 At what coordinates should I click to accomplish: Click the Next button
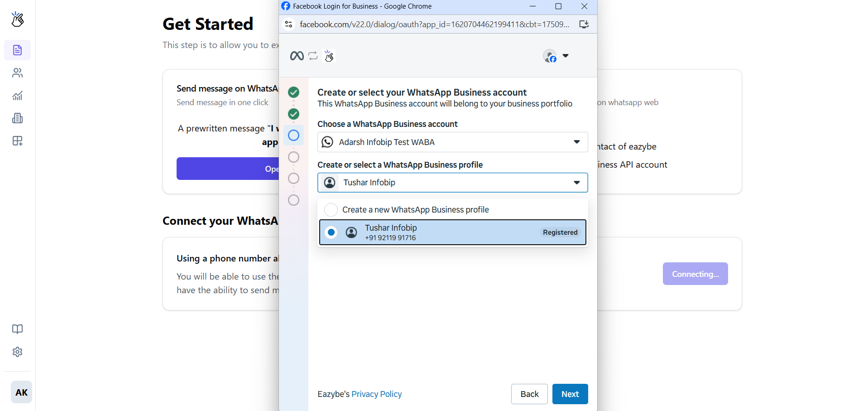[570, 394]
